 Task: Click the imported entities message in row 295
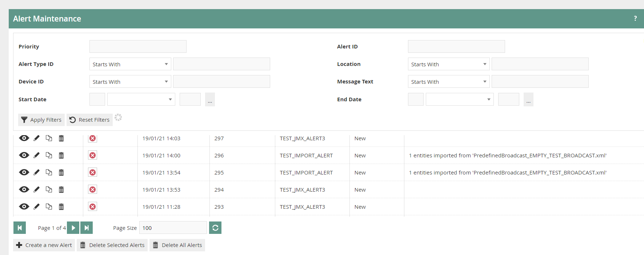[x=508, y=173]
